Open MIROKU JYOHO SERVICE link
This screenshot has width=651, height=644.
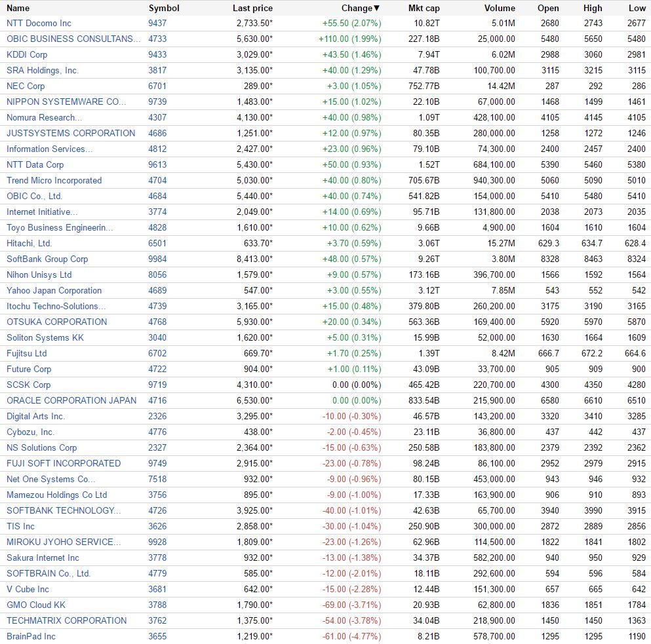(64, 542)
